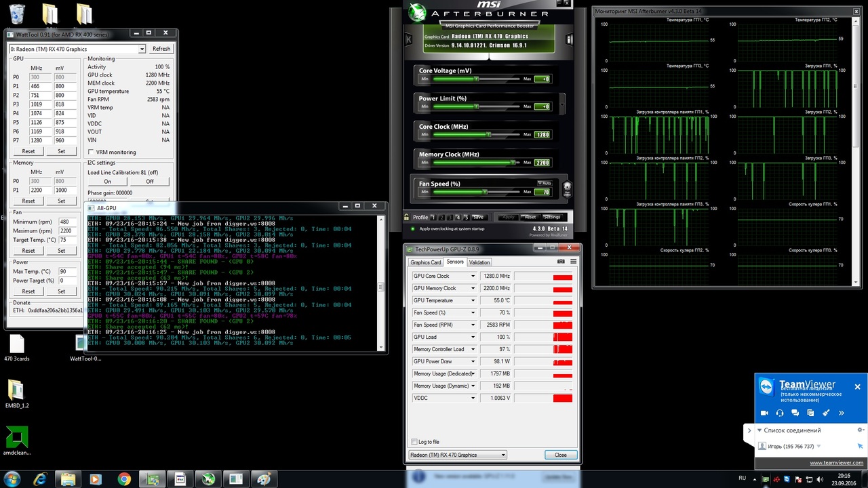Image resolution: width=868 pixels, height=488 pixels.
Task: Expand more TeamViewer functions double-chevron
Action: pyautogui.click(x=842, y=413)
